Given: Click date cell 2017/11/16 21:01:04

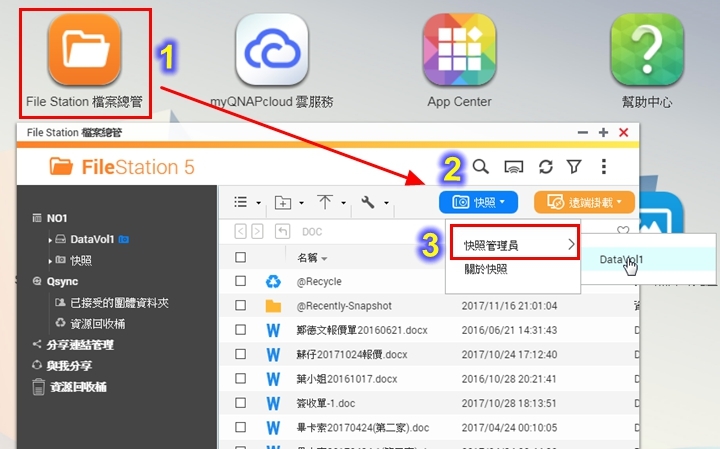Looking at the screenshot, I should 509,306.
